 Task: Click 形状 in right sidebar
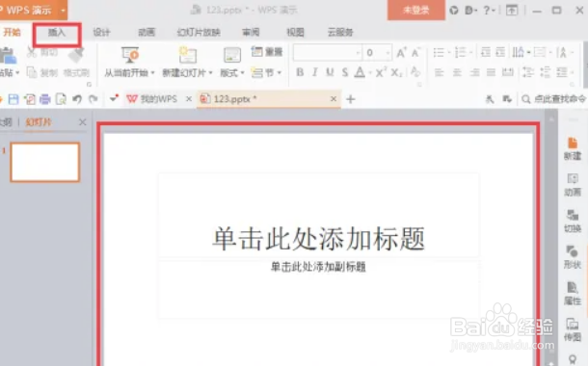[x=573, y=257]
